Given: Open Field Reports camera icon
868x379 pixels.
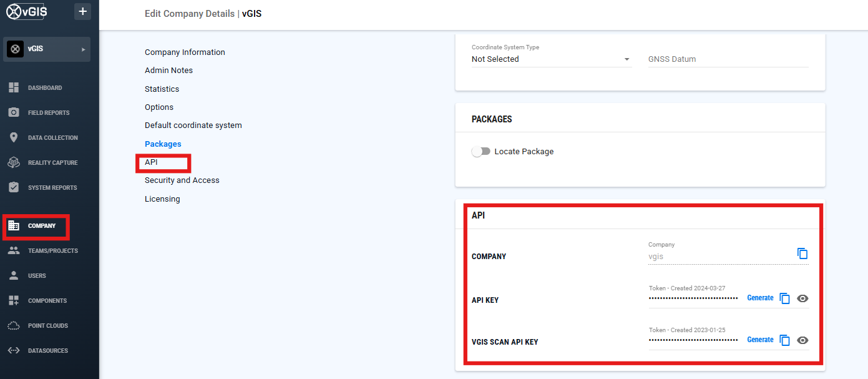Looking at the screenshot, I should click(x=14, y=112).
